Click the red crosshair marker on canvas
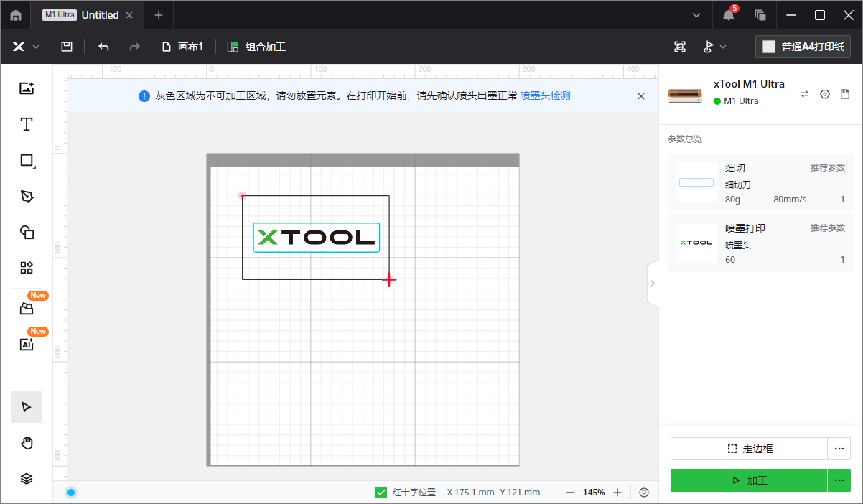This screenshot has width=863, height=504. tap(389, 279)
